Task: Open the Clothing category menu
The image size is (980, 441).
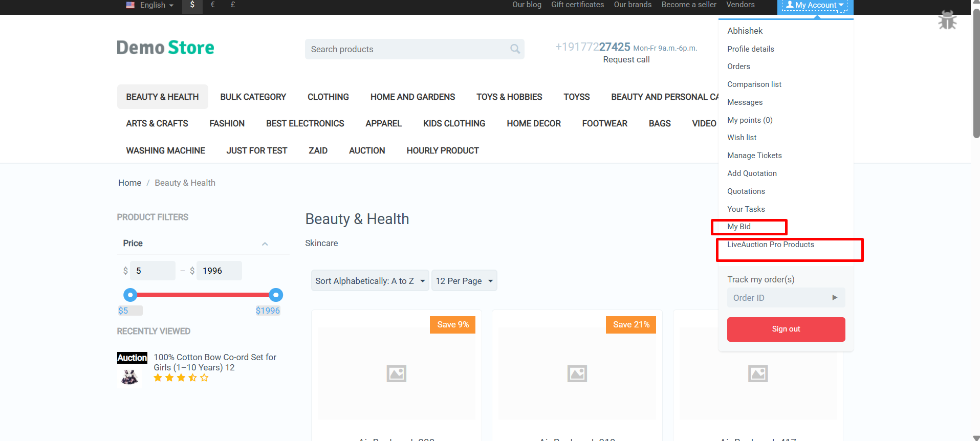Action: 328,97
